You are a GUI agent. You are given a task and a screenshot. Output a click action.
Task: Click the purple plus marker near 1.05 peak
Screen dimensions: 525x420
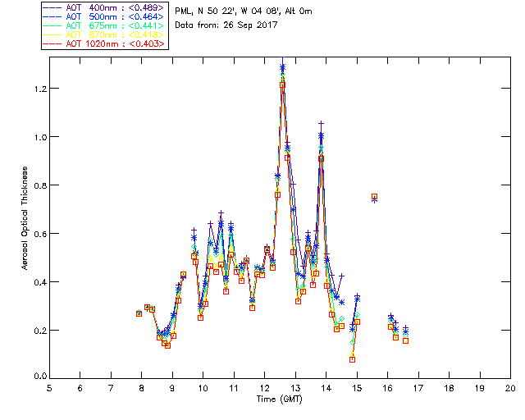click(x=321, y=124)
